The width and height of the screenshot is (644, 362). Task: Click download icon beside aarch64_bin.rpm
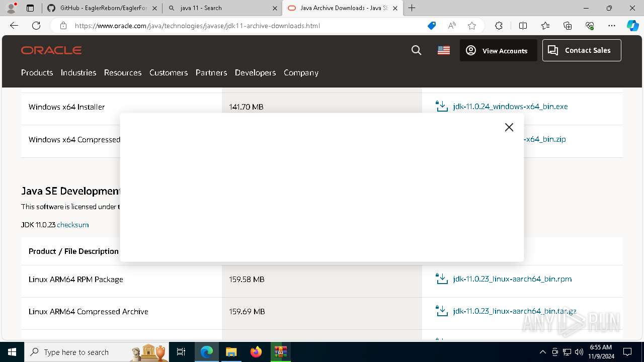[x=442, y=279]
